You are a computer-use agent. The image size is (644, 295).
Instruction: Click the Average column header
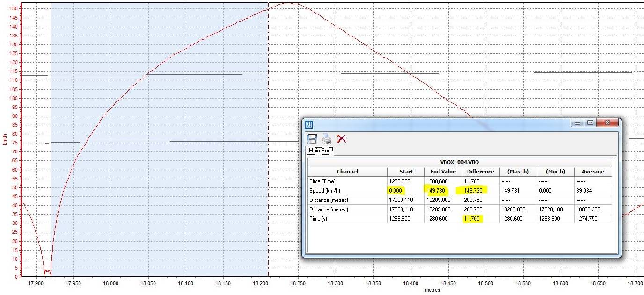(x=593, y=172)
